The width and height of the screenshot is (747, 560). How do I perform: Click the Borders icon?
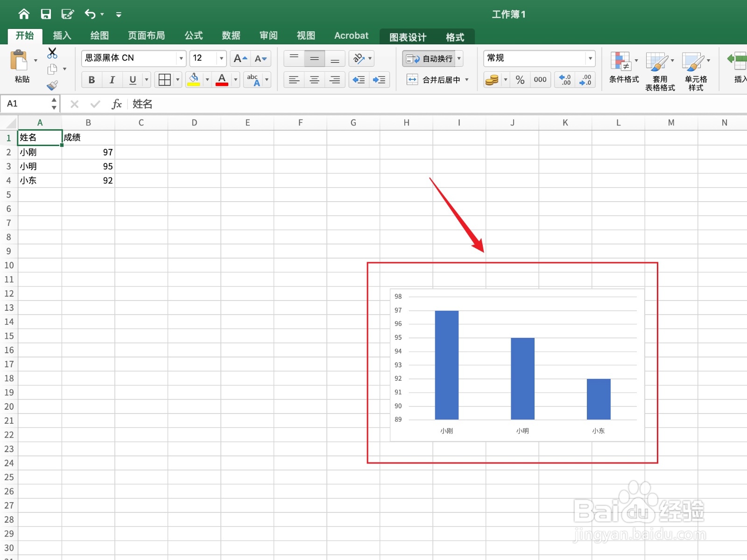coord(165,80)
